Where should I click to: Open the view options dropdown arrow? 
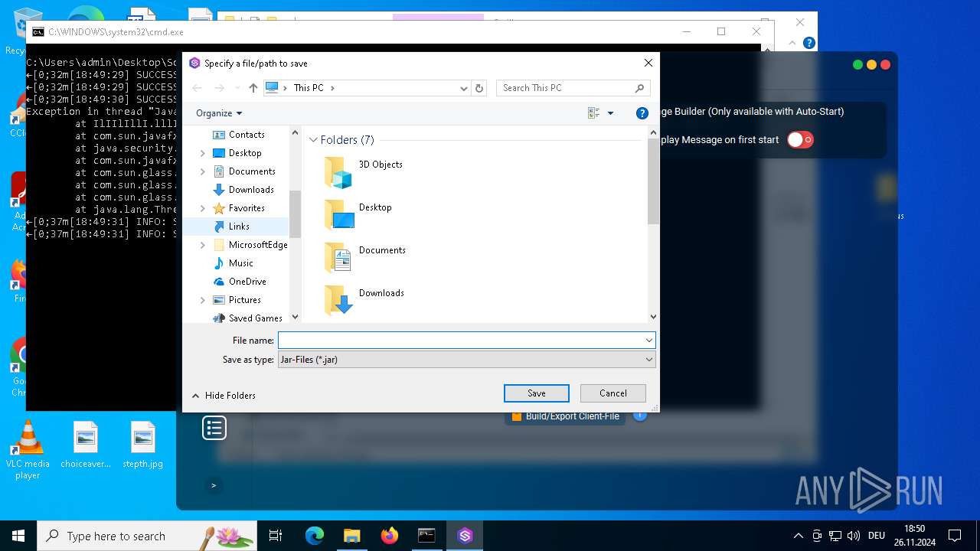coord(610,113)
